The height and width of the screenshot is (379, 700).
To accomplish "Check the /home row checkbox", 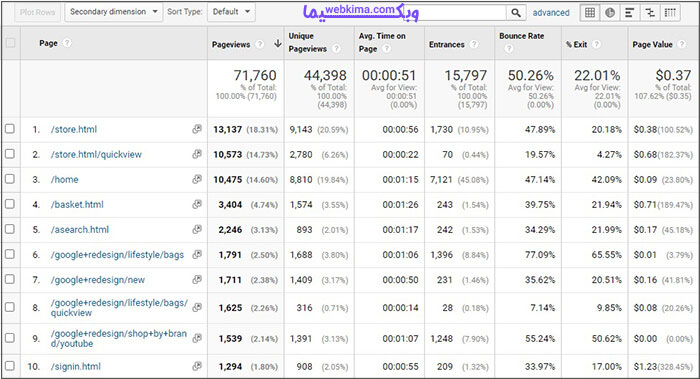I will [x=10, y=179].
